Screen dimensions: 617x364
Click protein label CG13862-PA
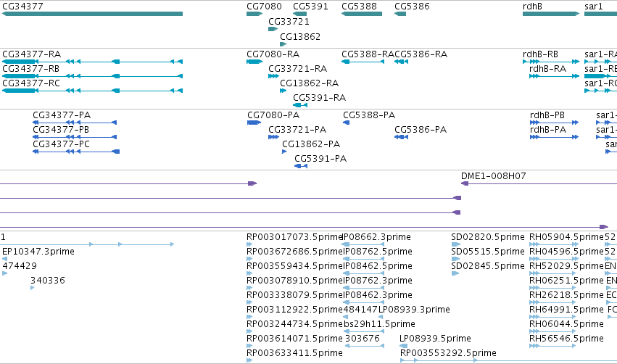coord(311,144)
